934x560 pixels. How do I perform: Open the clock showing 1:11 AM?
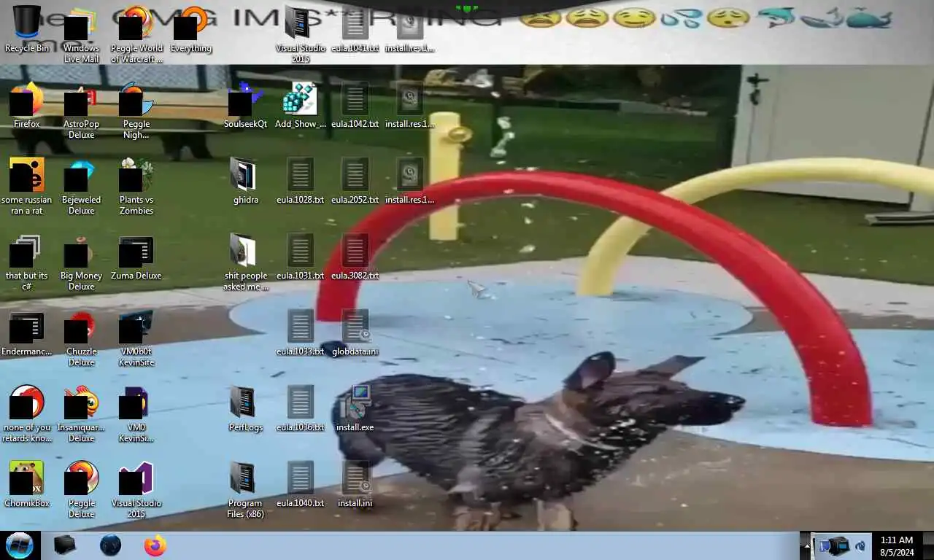coord(897,545)
